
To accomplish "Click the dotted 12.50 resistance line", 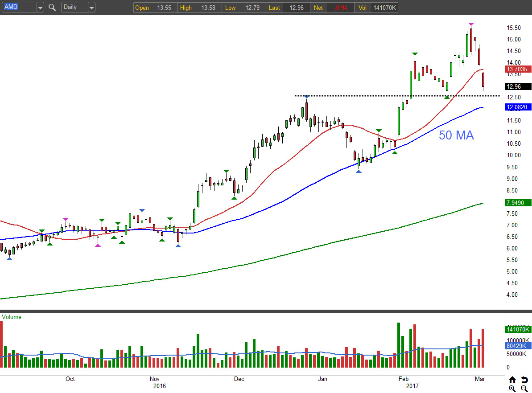I will [397, 96].
